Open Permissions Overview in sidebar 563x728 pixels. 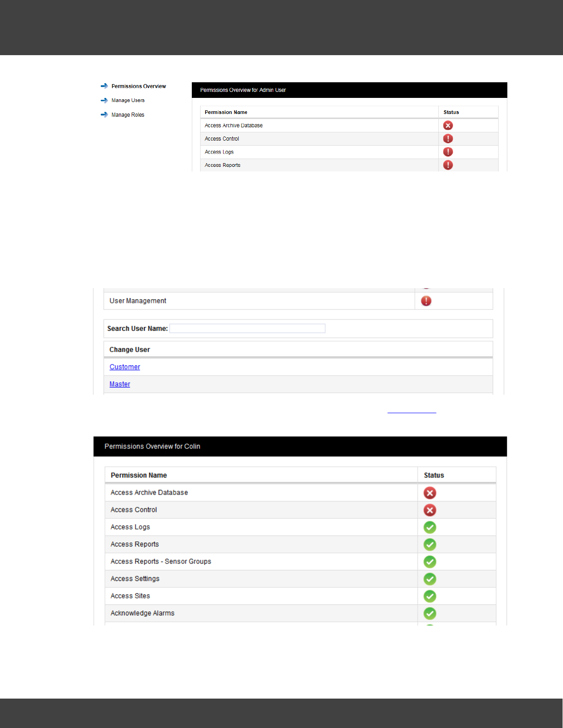point(138,86)
